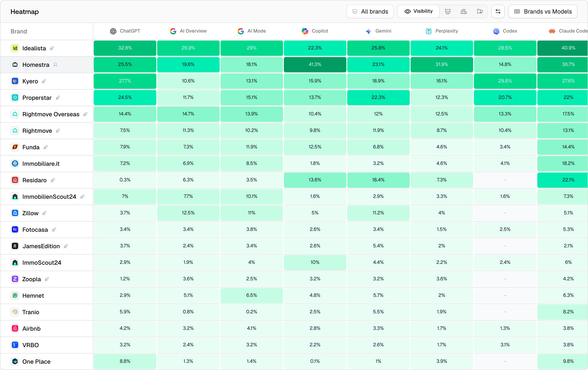
Task: Click the AI Overview column header
Action: point(188,31)
